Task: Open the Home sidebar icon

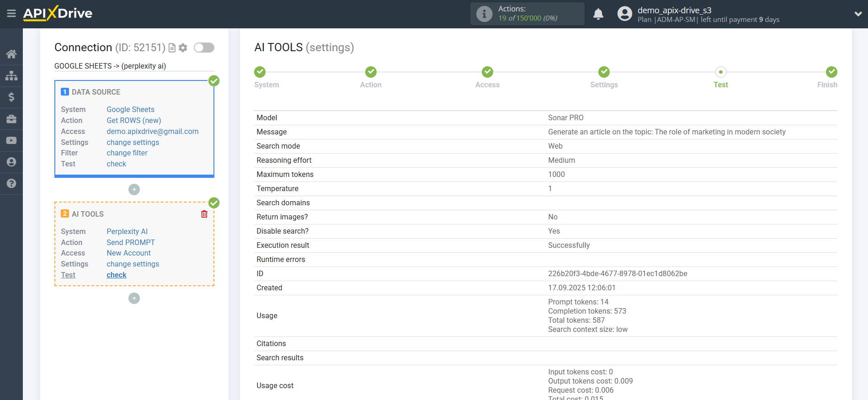Action: 11,54
